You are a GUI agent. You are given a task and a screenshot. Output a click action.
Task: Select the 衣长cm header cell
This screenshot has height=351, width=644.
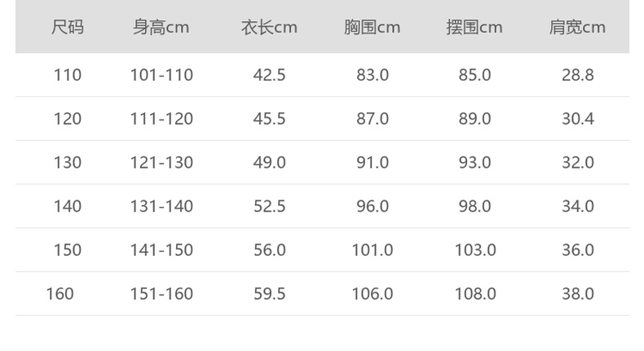[269, 28]
